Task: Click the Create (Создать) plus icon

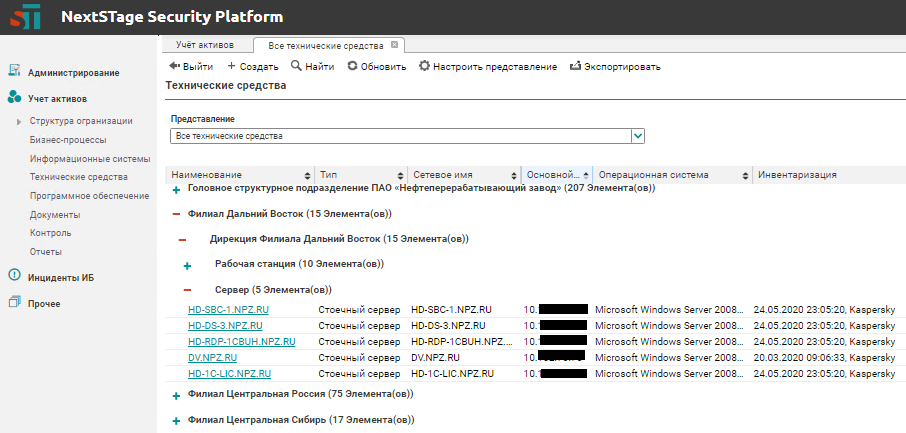Action: (x=232, y=66)
